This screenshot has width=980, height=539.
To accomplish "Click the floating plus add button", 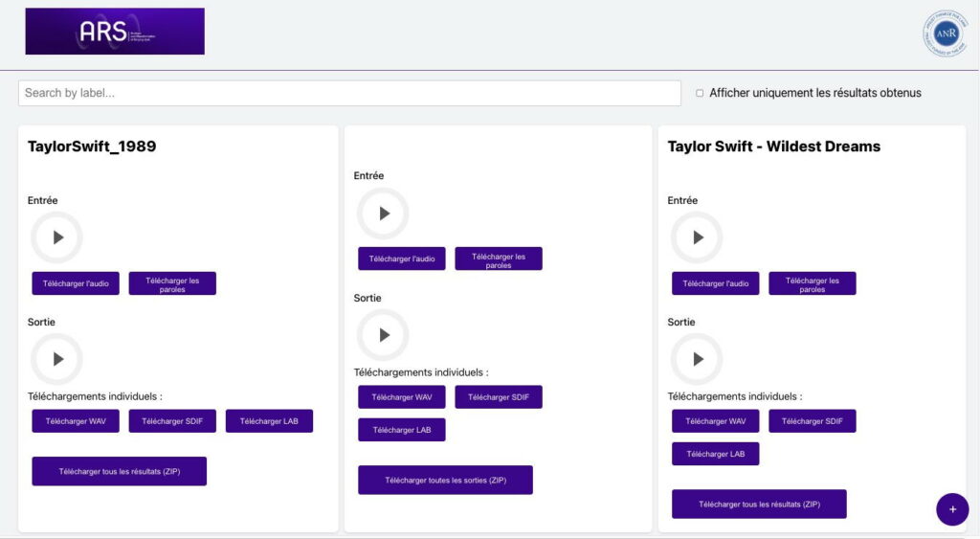I will (x=952, y=509).
